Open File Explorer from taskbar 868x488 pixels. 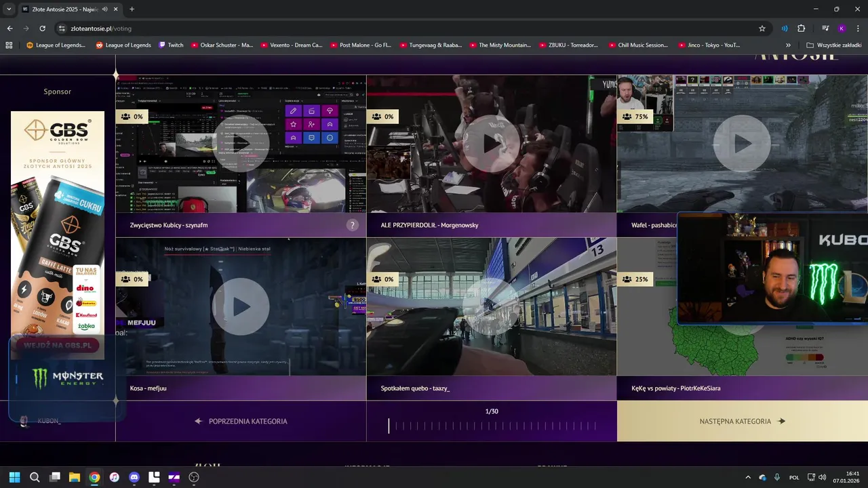[x=75, y=477]
